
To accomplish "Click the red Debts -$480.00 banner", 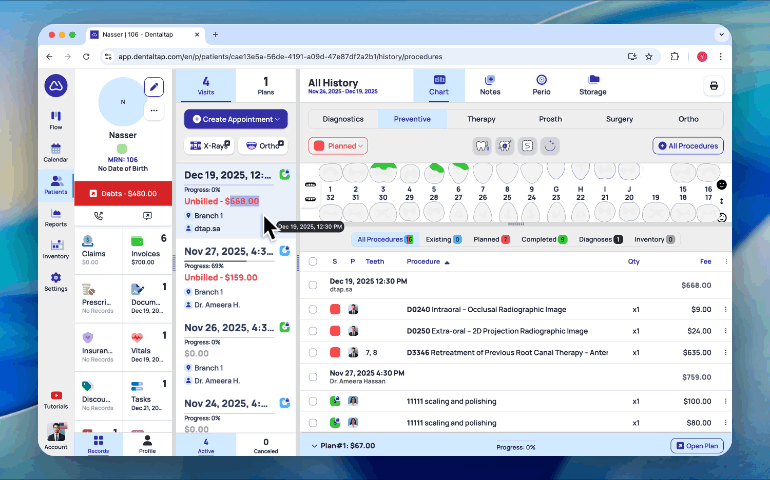I will [x=124, y=193].
